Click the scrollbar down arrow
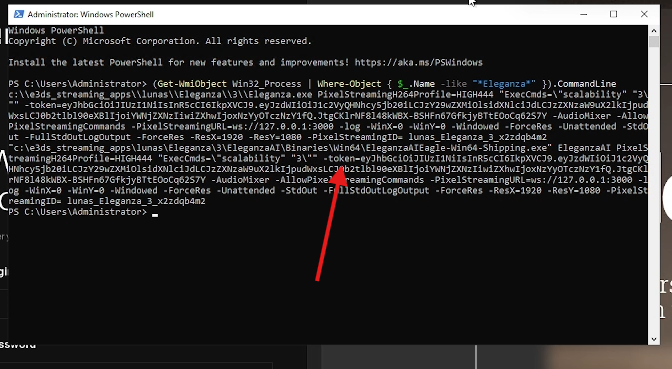Viewport: 672px width, 369px height. 654,339
